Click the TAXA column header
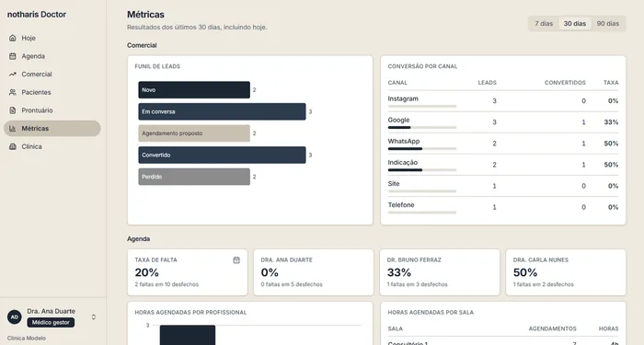 pyautogui.click(x=611, y=83)
